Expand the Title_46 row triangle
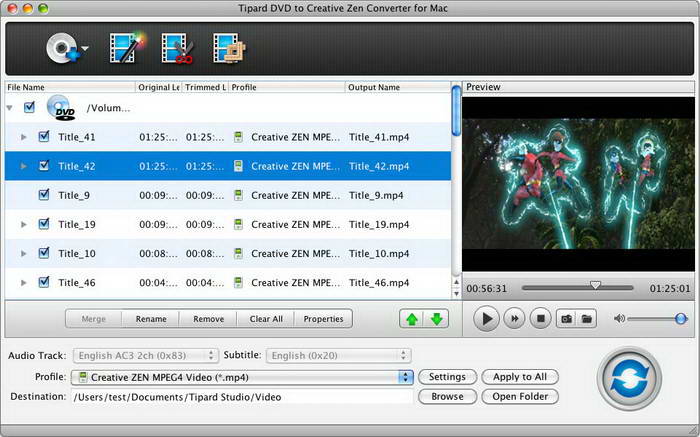The height and width of the screenshot is (437, 700). 24,283
